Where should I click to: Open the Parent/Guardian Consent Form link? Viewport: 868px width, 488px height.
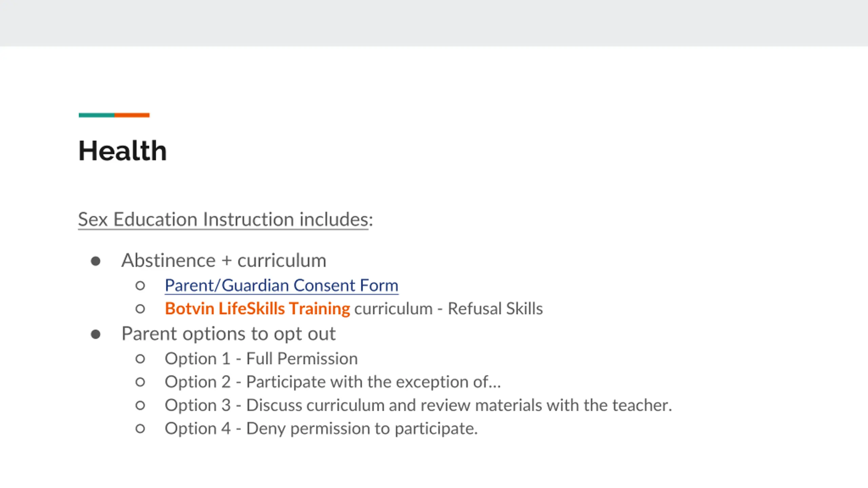point(281,285)
